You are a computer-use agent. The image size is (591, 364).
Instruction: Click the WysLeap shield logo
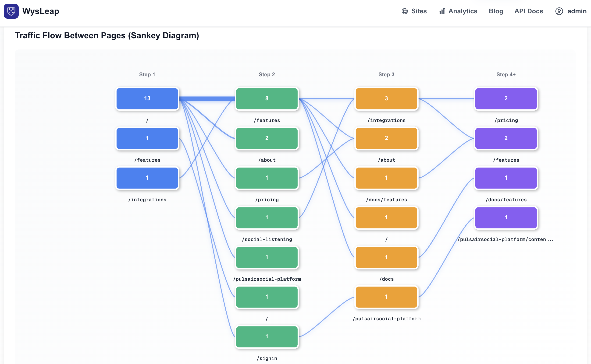click(11, 11)
